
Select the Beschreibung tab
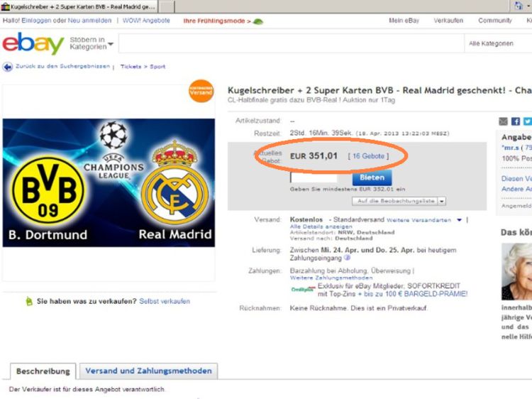tap(43, 371)
